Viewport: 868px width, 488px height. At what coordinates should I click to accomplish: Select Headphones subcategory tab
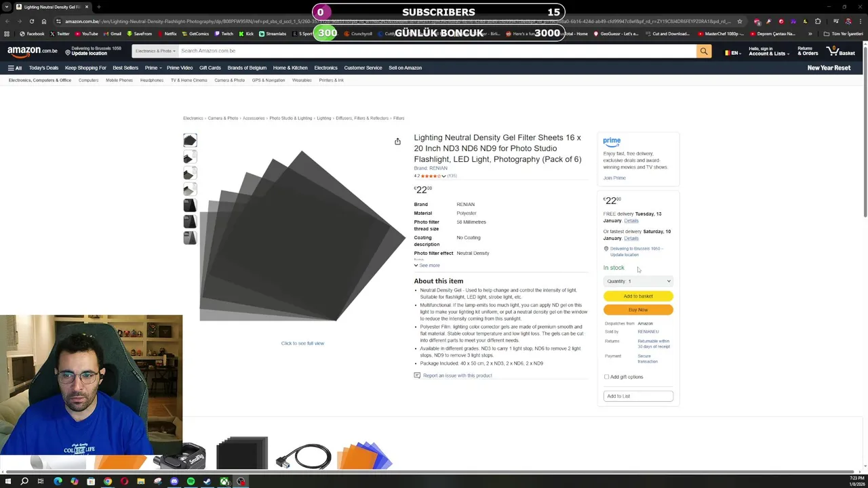(x=152, y=80)
